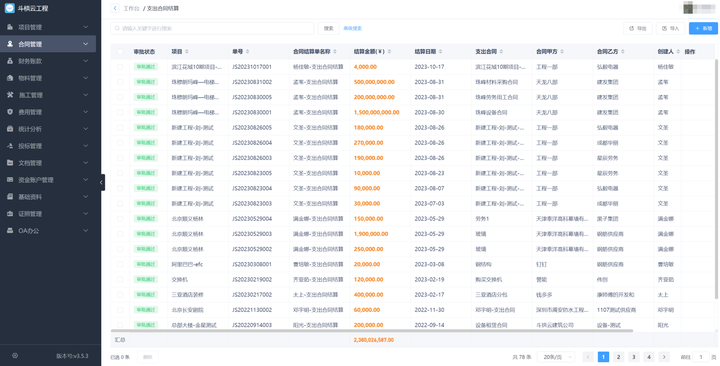The height and width of the screenshot is (366, 720).
Task: Sort by 合同甲方 column arrows
Action: tap(562, 52)
